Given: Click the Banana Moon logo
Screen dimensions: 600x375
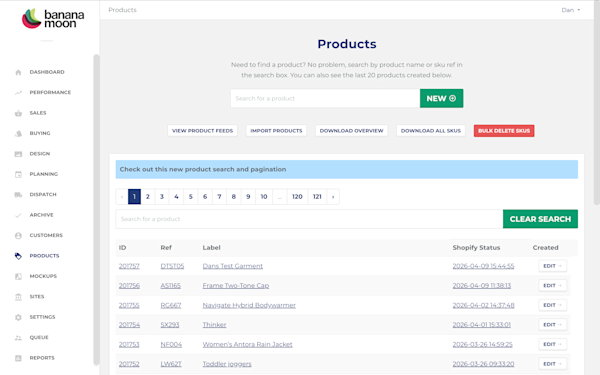Looking at the screenshot, I should click(53, 18).
